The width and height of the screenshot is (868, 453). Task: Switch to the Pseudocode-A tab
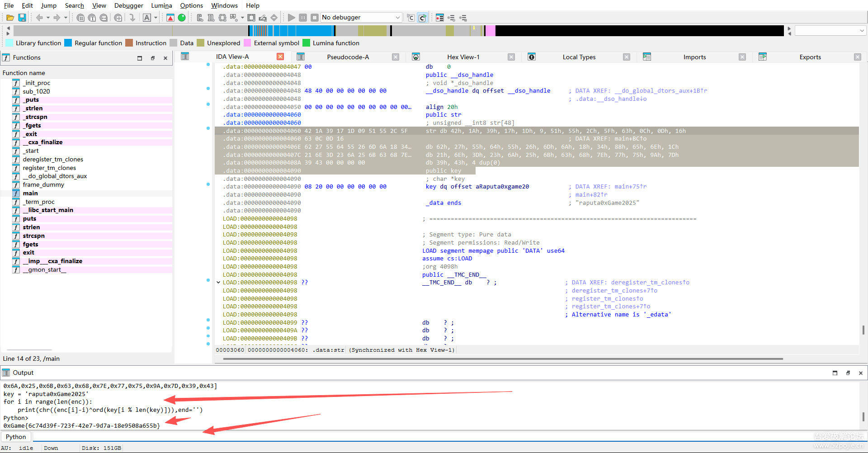348,57
